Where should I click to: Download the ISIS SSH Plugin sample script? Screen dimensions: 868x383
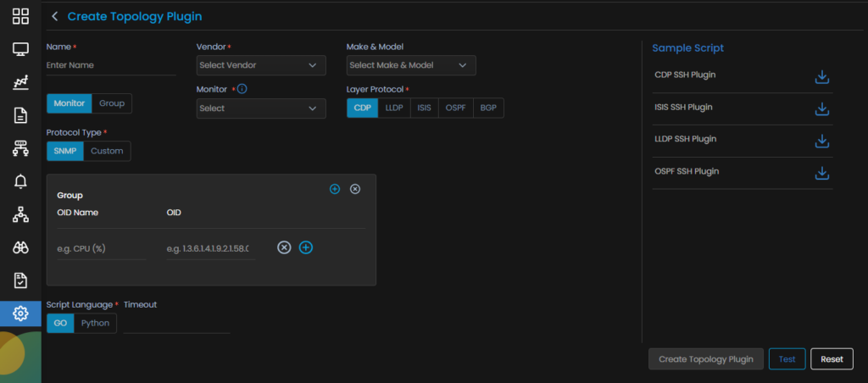(821, 109)
